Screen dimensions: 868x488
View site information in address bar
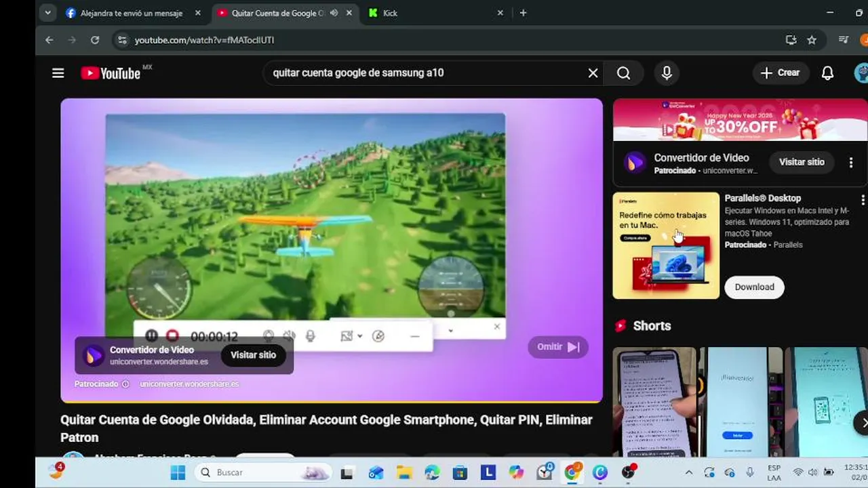[x=122, y=40]
